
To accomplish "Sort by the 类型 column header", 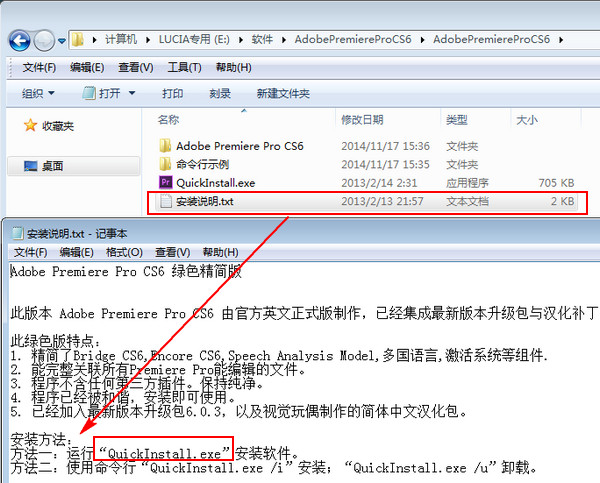I will point(457,120).
